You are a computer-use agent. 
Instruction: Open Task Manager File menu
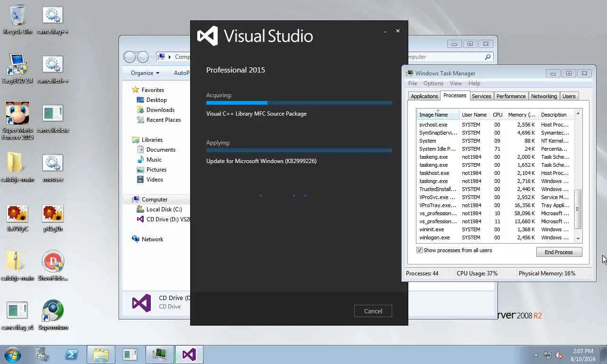413,83
